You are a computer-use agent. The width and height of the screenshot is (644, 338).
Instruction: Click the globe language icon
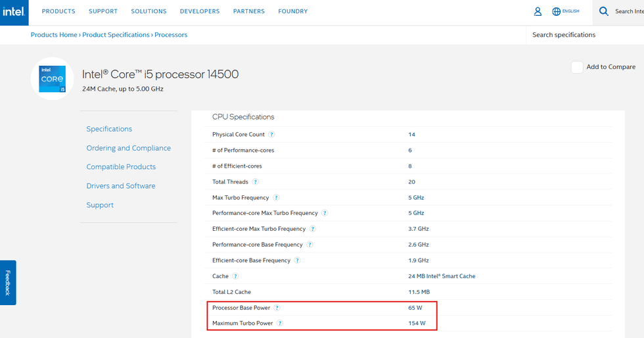pos(556,12)
